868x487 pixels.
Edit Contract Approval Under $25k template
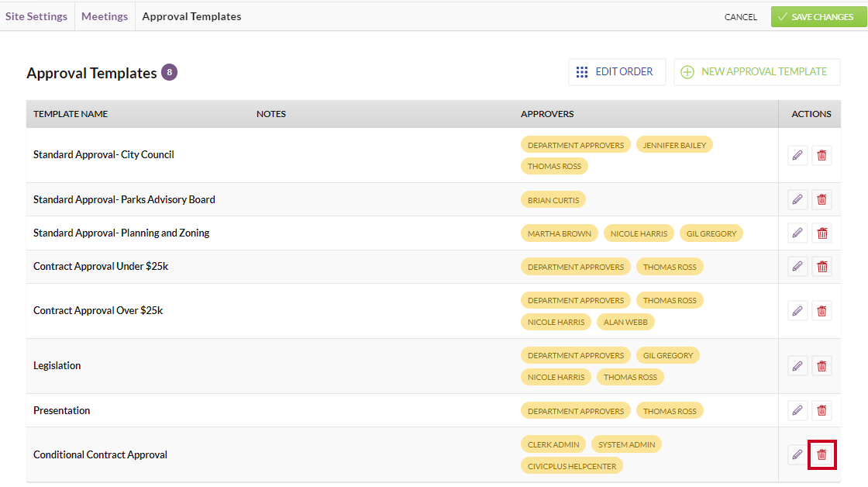pos(797,267)
